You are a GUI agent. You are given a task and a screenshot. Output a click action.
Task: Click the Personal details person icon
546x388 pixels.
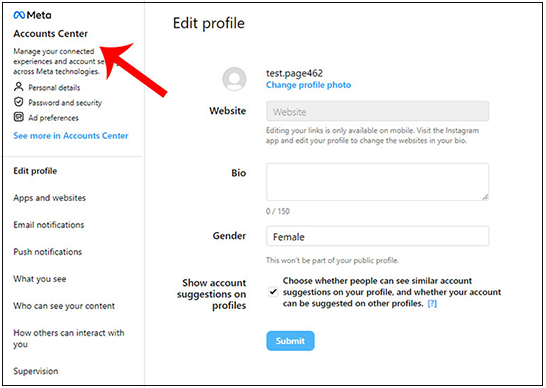pyautogui.click(x=18, y=86)
